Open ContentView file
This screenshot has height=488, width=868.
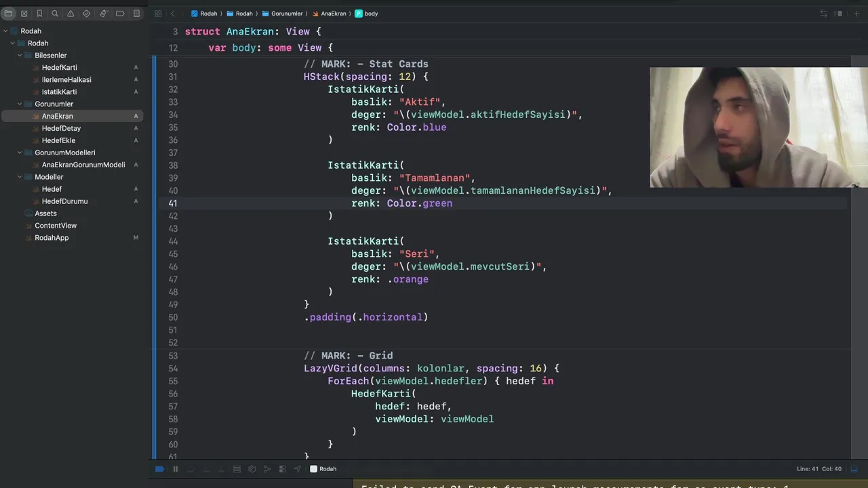pos(56,226)
